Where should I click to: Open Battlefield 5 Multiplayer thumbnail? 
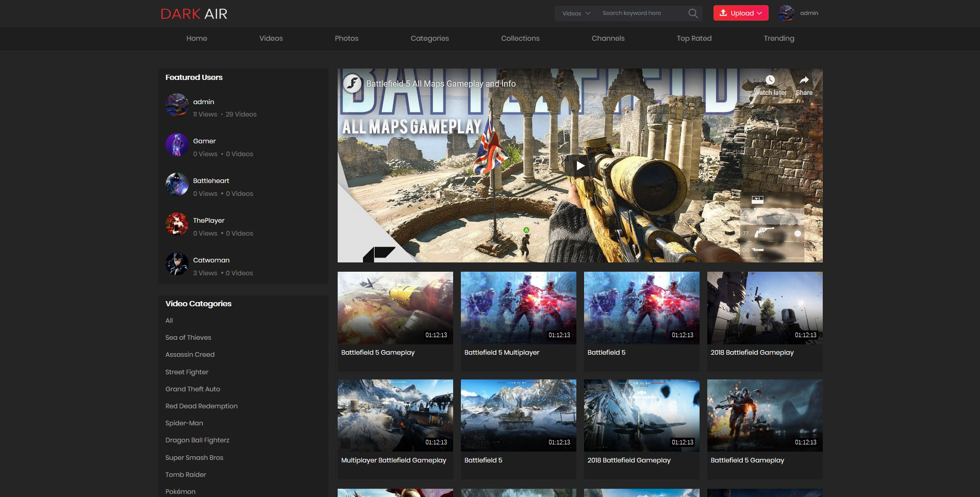click(518, 308)
